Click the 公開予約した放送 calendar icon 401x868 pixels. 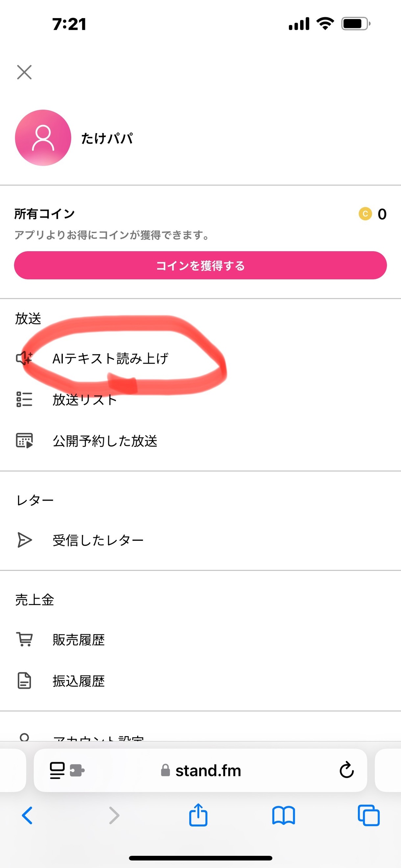click(x=24, y=440)
